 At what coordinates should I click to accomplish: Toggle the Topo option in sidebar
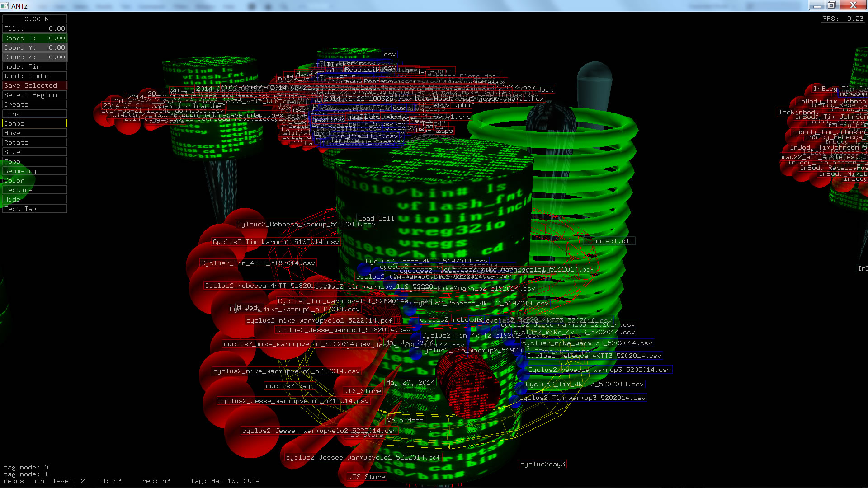[x=34, y=161]
